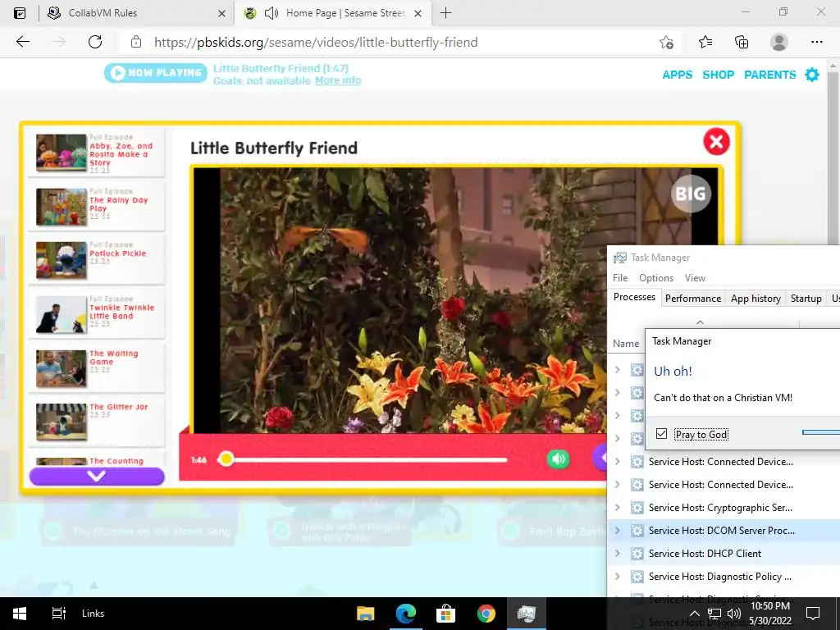Select The Waiting Game episode

[97, 368]
